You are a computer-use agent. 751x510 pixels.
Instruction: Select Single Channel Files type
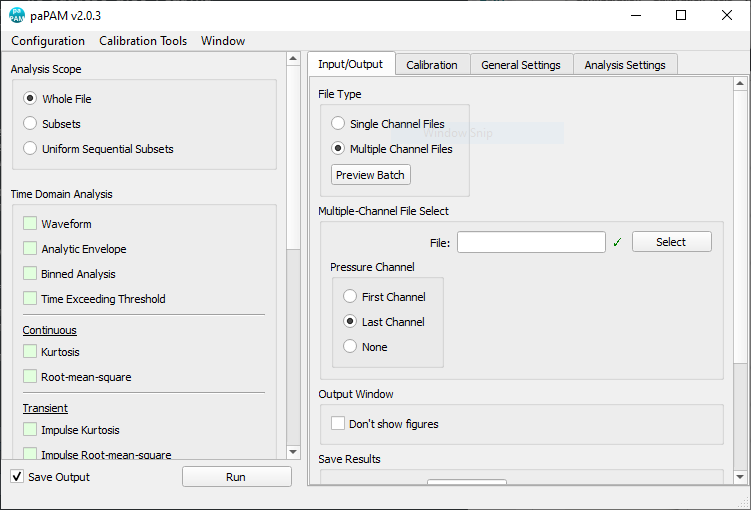[338, 124]
